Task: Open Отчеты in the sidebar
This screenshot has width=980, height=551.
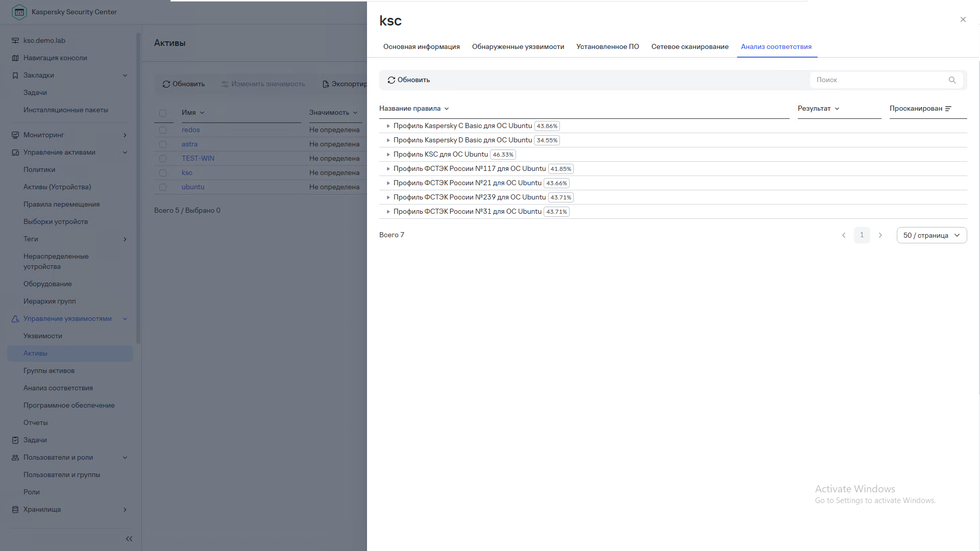Action: pyautogui.click(x=36, y=423)
